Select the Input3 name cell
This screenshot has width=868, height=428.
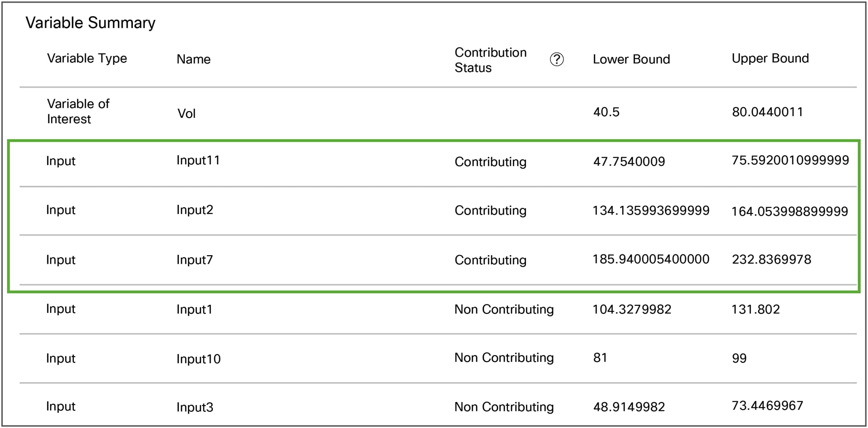tap(195, 407)
